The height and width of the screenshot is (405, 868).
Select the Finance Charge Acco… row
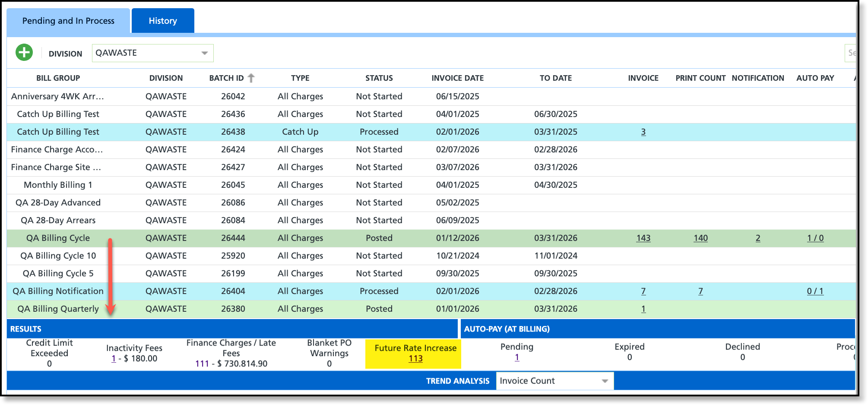(431, 150)
